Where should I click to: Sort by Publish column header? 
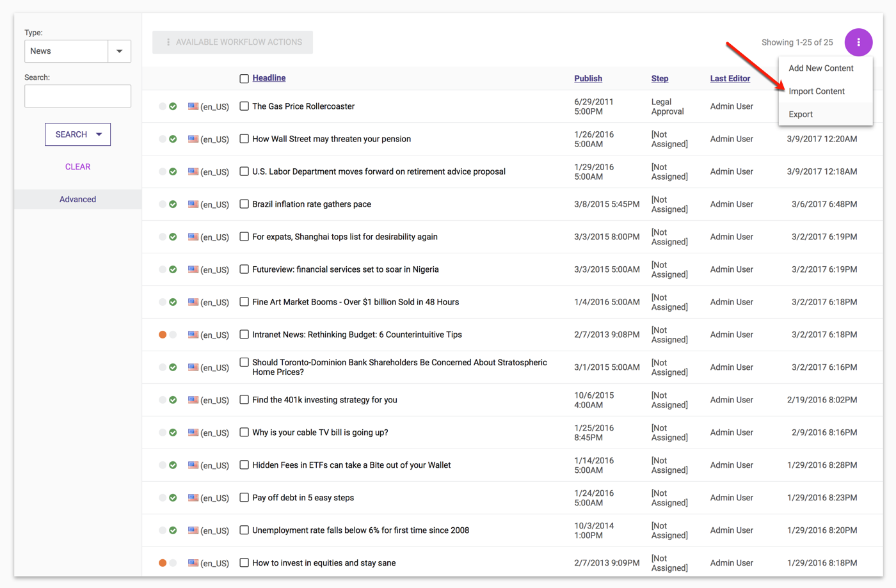pyautogui.click(x=588, y=79)
